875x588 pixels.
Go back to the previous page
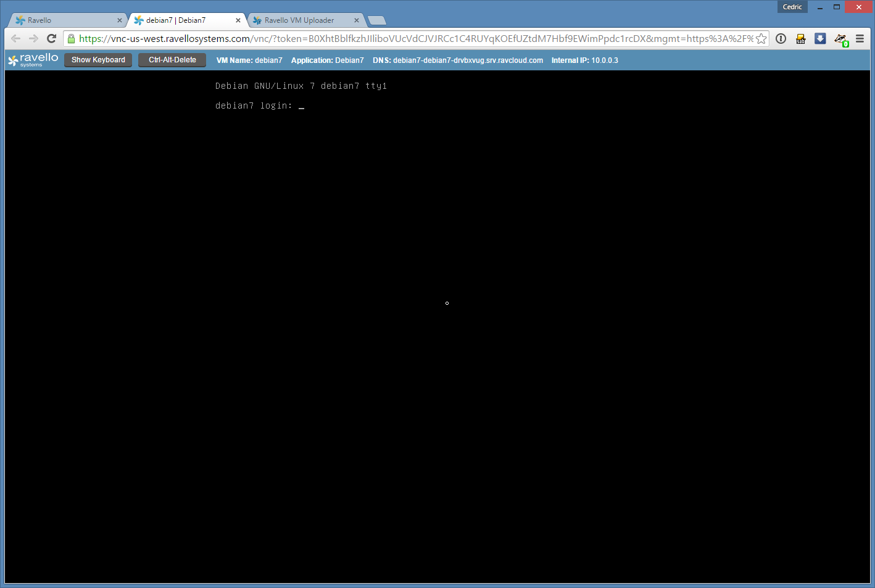16,38
